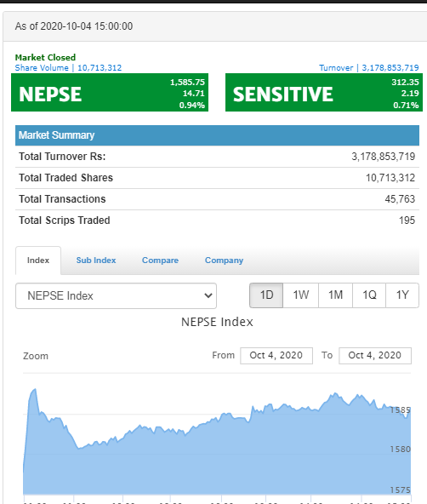The width and height of the screenshot is (427, 504).
Task: Open the Company tab
Action: [x=224, y=261]
